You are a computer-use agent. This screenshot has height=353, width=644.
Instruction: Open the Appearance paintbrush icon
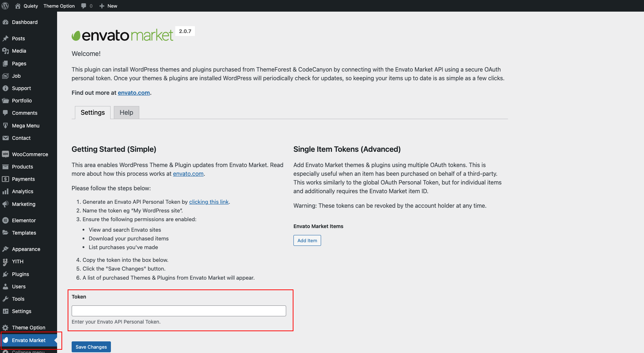tap(5, 249)
